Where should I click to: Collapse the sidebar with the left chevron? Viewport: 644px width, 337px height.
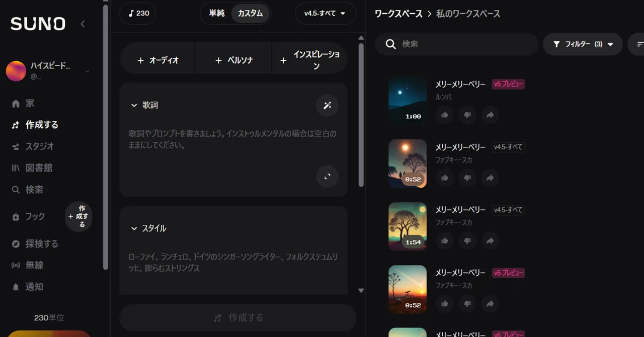83,24
